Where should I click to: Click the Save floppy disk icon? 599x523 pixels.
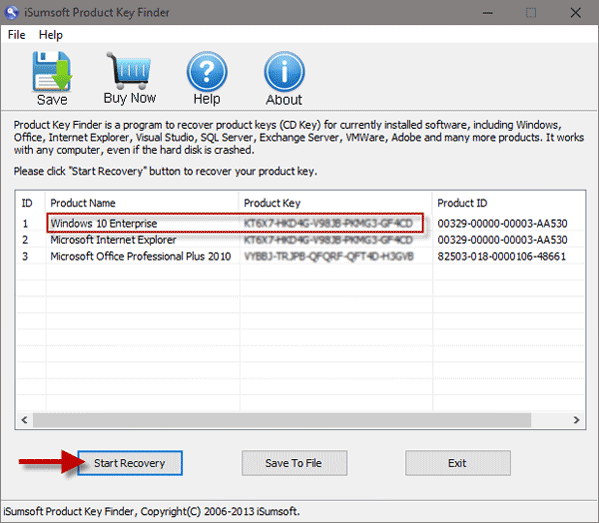click(x=52, y=72)
